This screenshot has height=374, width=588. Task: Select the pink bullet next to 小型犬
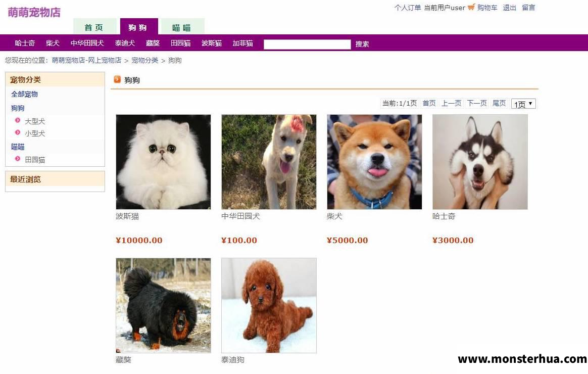point(18,132)
